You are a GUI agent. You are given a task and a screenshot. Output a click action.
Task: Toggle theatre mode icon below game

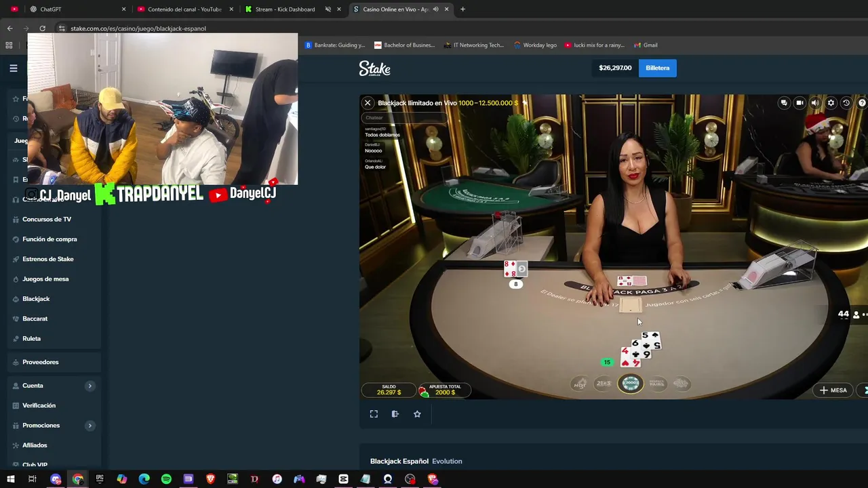395,414
